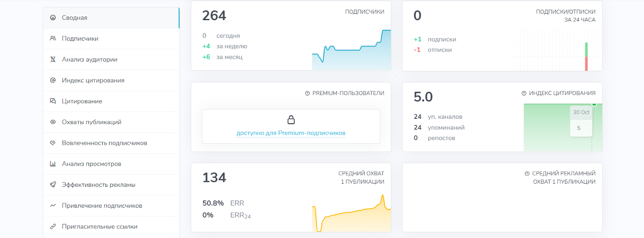Click the Охваты публикаций eye icon

coord(53,122)
